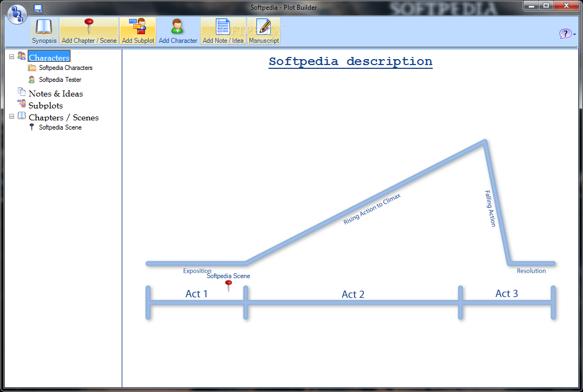Click the Act 1 label
Image resolution: width=583 pixels, height=392 pixels.
click(196, 294)
